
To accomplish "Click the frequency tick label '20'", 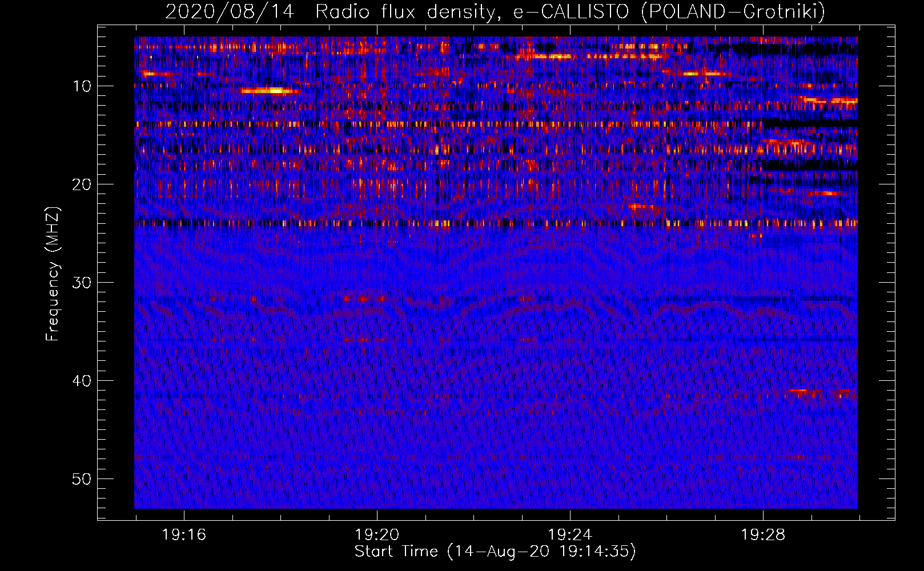I will coord(83,184).
